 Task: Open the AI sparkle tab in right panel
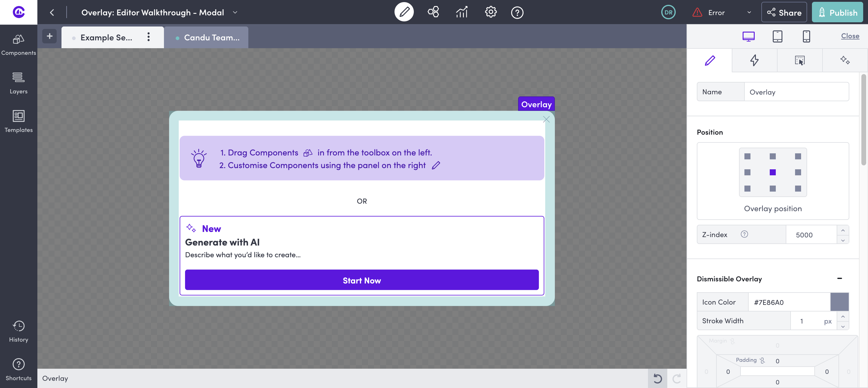click(x=845, y=61)
